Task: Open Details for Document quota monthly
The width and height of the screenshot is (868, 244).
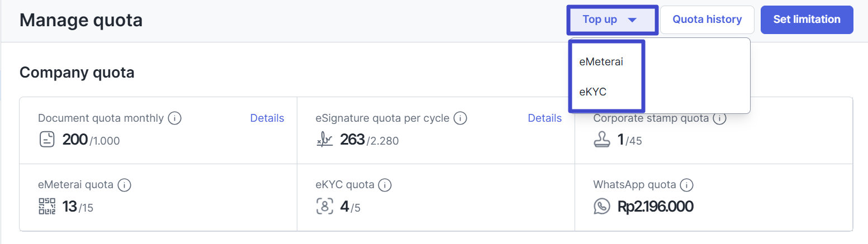Action: [267, 118]
